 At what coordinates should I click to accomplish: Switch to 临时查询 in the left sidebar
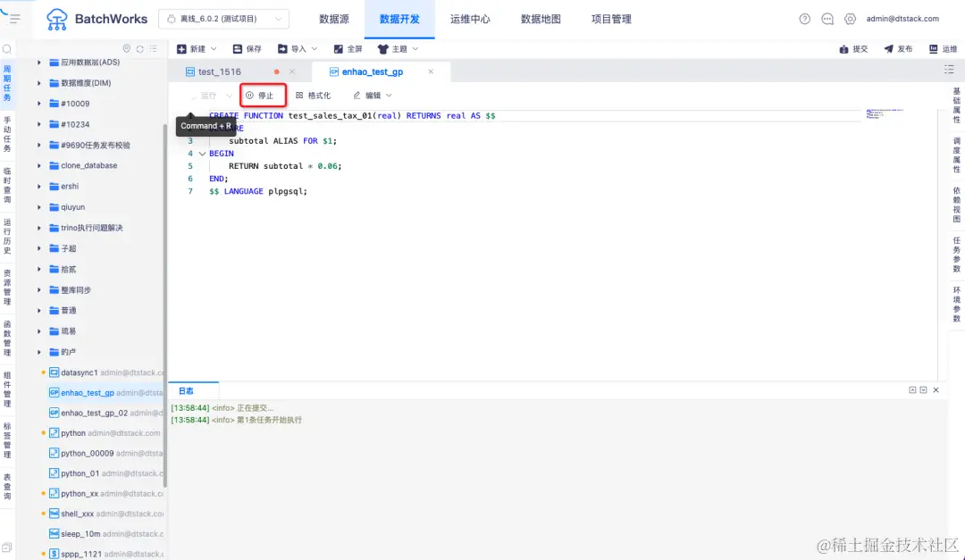(x=10, y=185)
